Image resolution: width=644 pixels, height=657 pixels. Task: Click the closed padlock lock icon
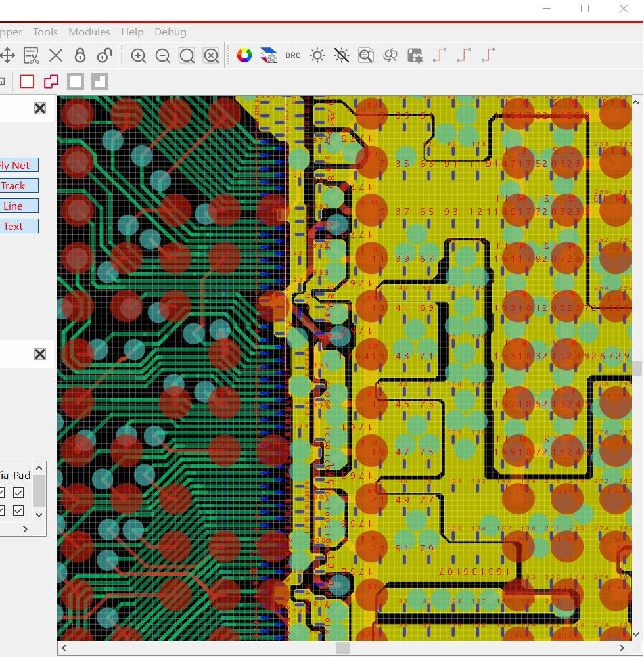tap(80, 55)
